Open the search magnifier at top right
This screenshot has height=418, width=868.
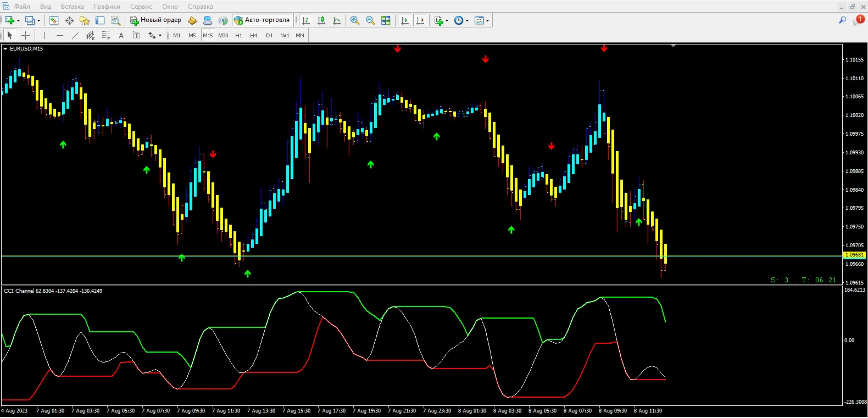coord(842,20)
